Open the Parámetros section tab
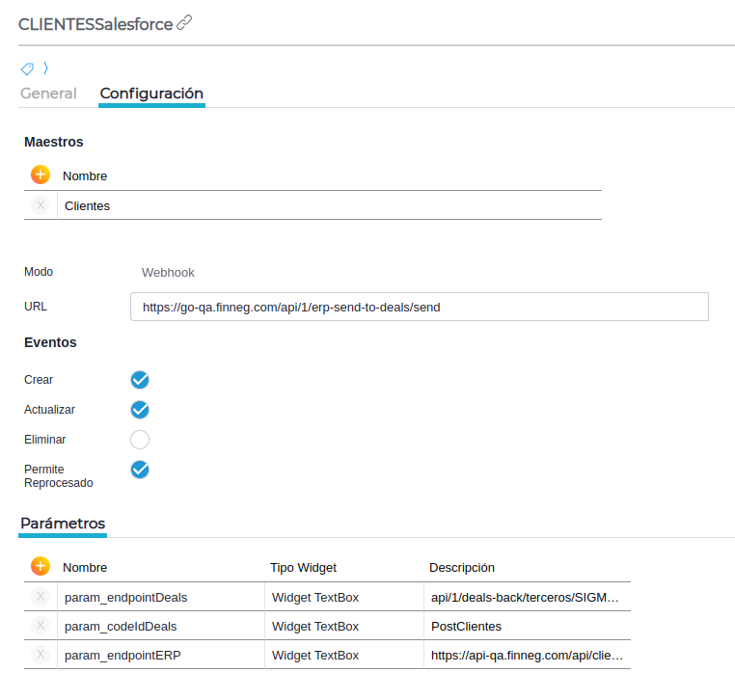Screen dimensions: 735x700 63,523
